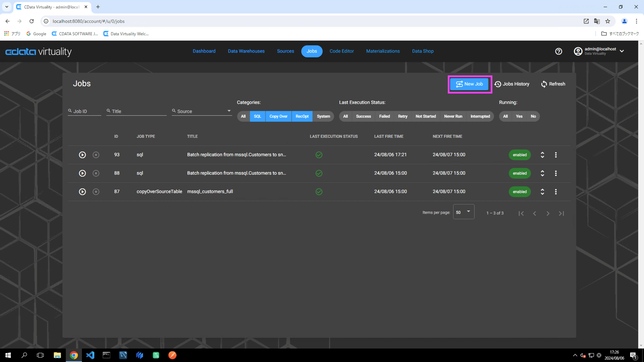Run job 93 with play icon
The height and width of the screenshot is (362, 644).
82,155
